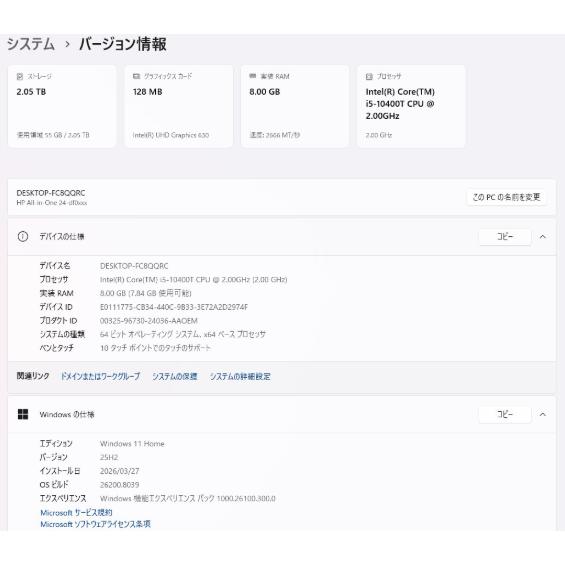Open the 128 MB graphics card tile

[178, 106]
